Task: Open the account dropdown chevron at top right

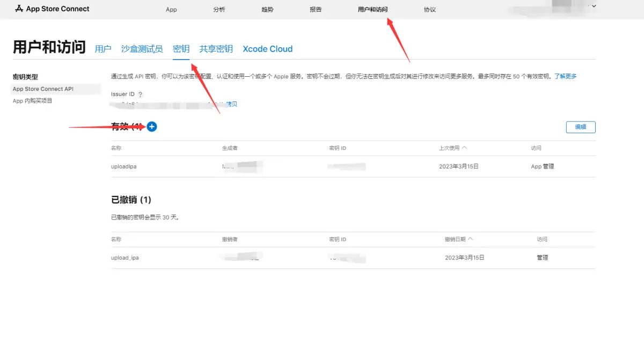Action: tap(593, 6)
